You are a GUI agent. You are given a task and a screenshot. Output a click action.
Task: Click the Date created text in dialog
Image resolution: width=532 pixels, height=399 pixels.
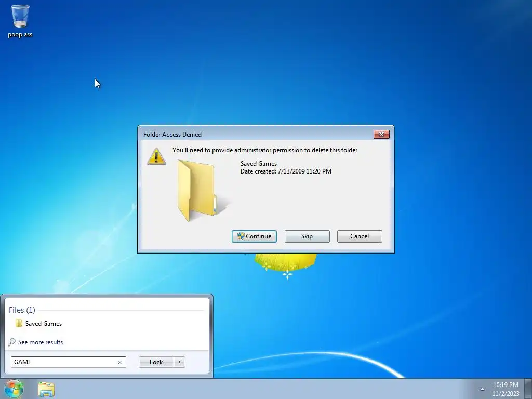click(286, 171)
